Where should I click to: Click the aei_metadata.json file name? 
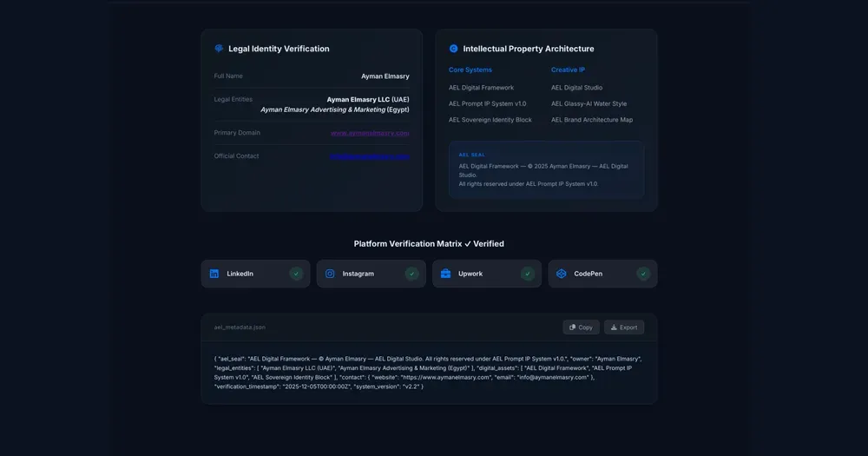pos(240,327)
